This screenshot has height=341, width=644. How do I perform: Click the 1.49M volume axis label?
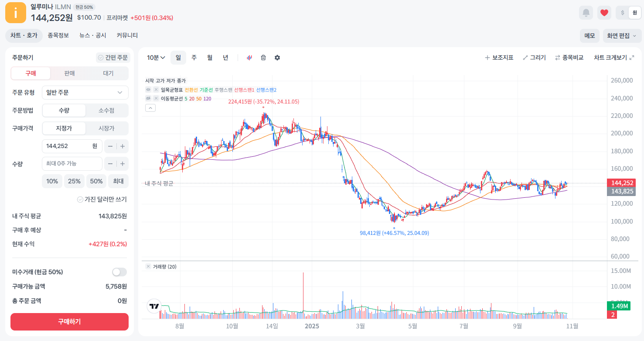pos(618,307)
